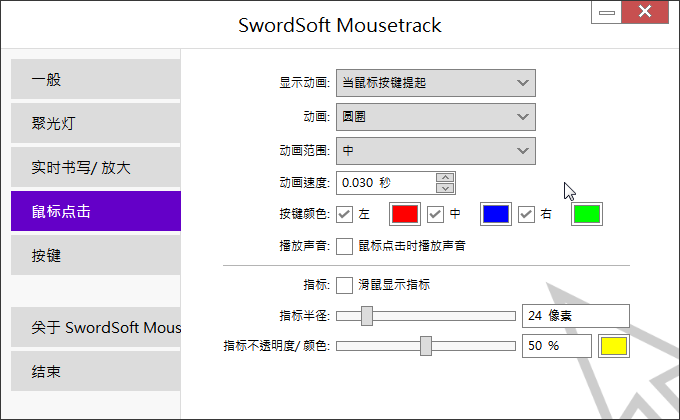Go to the 按键 tab
Image resolution: width=680 pixels, height=420 pixels.
point(95,255)
